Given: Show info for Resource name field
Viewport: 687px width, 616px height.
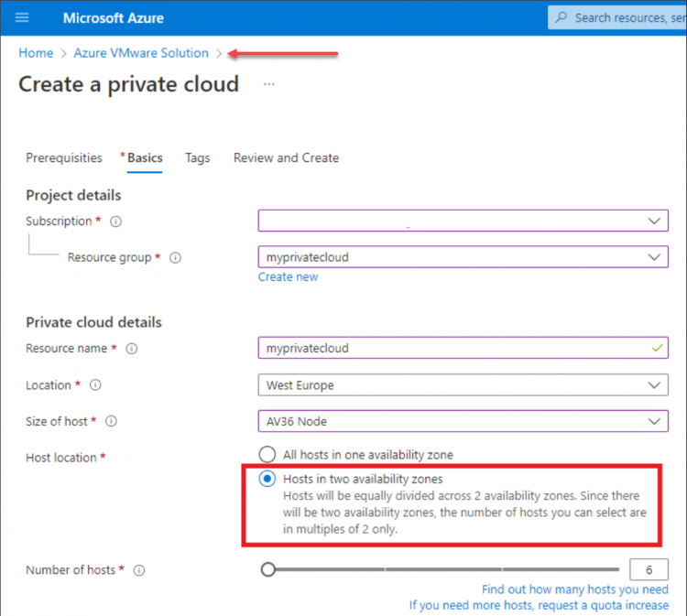Looking at the screenshot, I should tap(131, 349).
